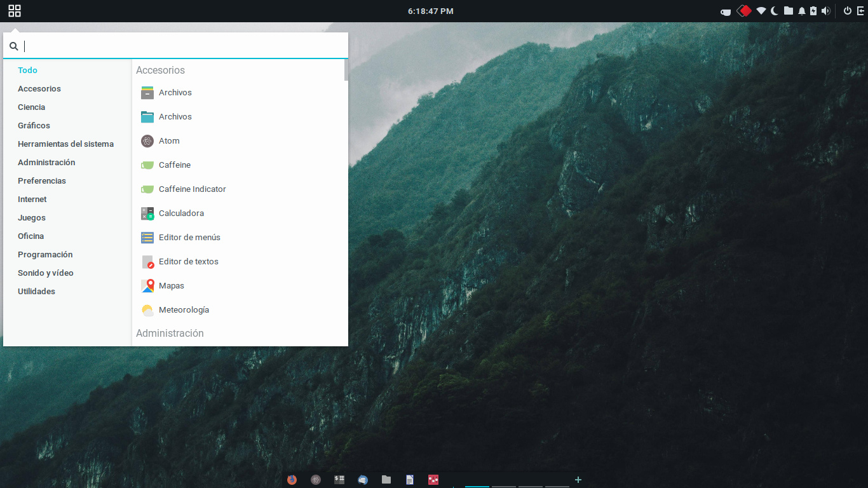
Task: Open Editor de menús
Action: (x=189, y=238)
